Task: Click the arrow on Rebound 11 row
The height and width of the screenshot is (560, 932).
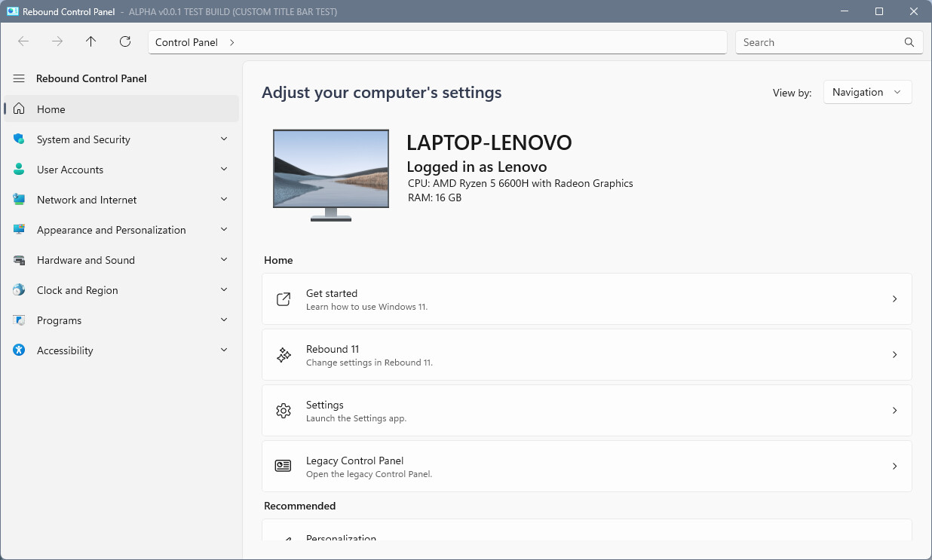Action: click(x=894, y=355)
